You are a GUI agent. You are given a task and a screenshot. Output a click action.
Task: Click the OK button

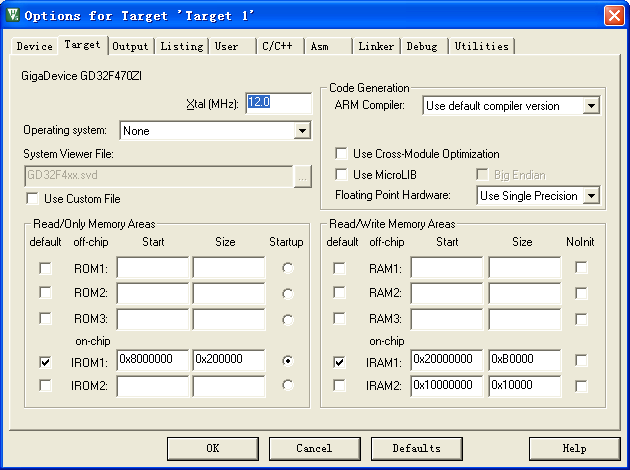pos(212,448)
